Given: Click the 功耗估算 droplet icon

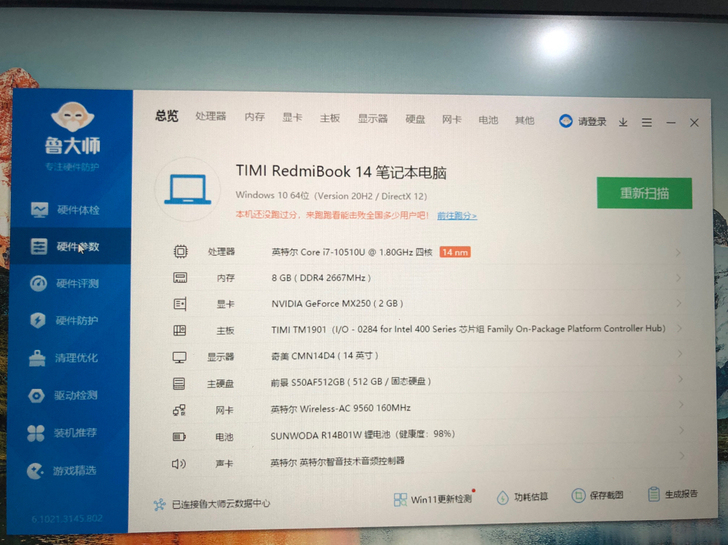Looking at the screenshot, I should (x=502, y=498).
